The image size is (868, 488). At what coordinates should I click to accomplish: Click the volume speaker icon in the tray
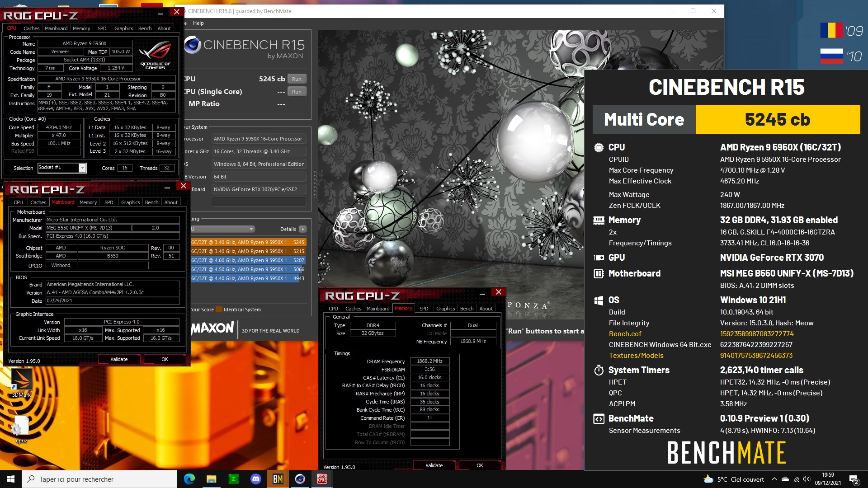click(x=807, y=479)
